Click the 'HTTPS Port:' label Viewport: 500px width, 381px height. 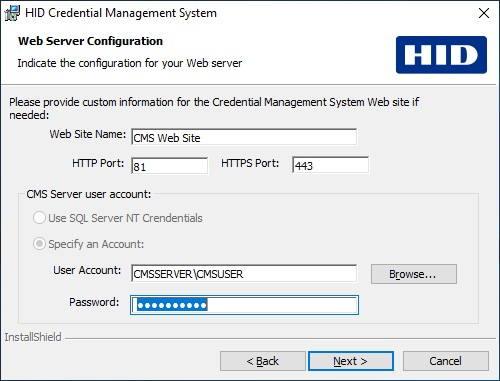[250, 163]
